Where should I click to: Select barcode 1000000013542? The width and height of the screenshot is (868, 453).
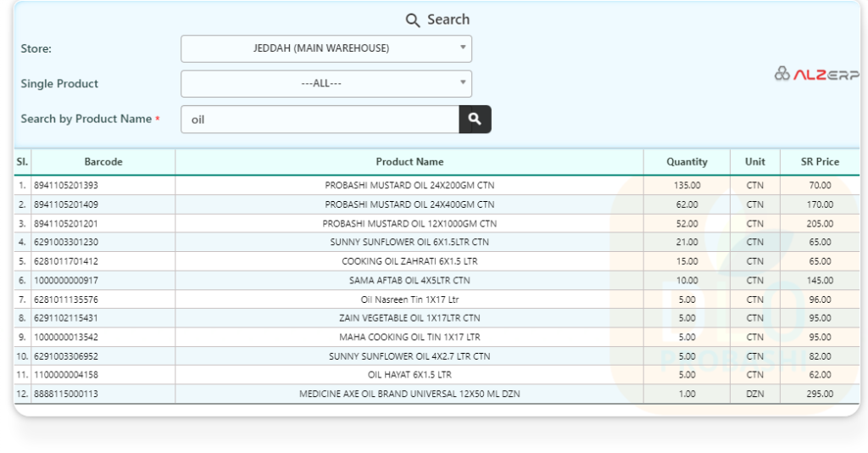coord(66,338)
